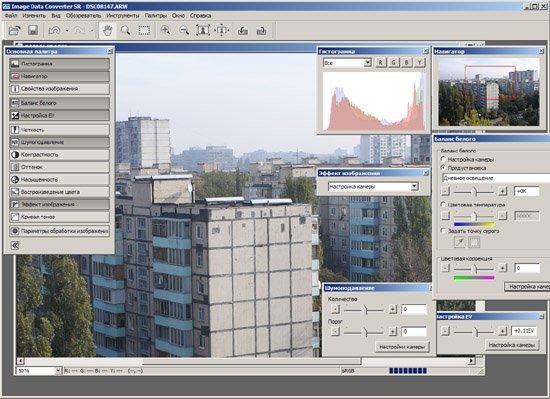550x399 pixels.
Task: Select the Hand pan tool
Action: click(107, 31)
